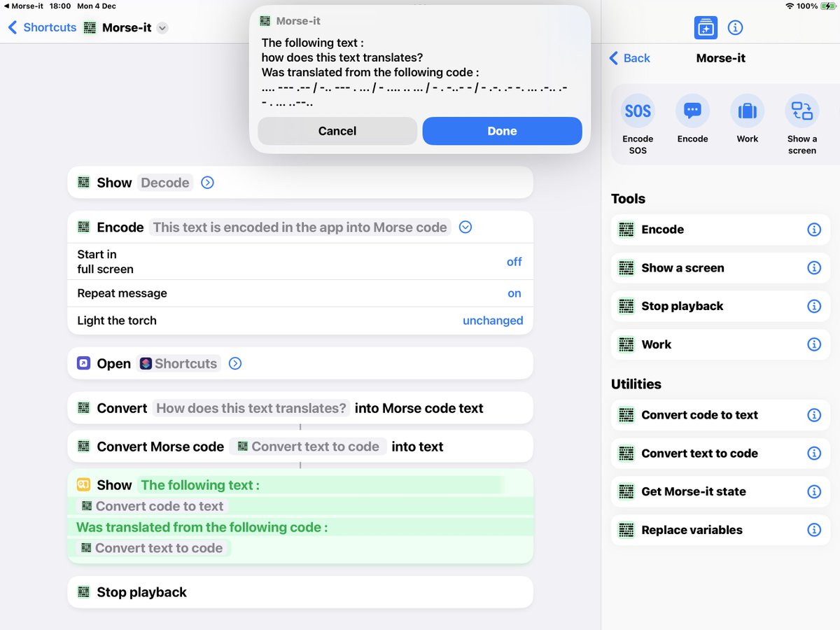840x630 pixels.
Task: Add the Replace variables utility
Action: [720, 530]
